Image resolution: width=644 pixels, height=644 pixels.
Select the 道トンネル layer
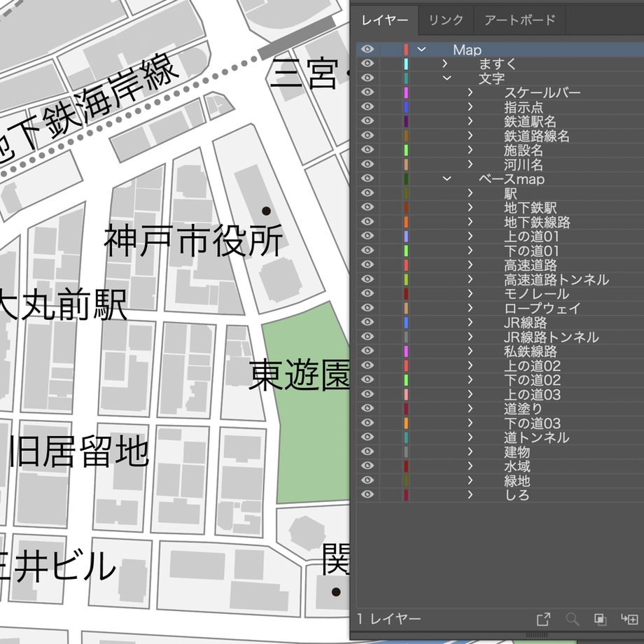pyautogui.click(x=536, y=437)
